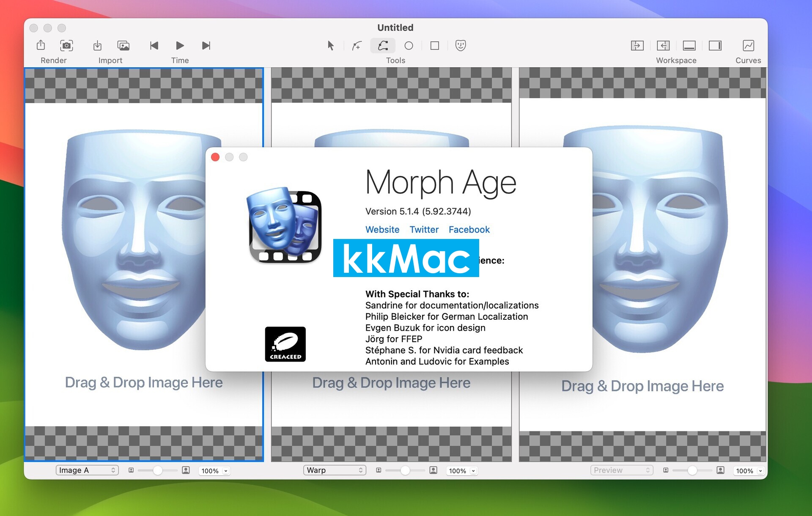This screenshot has height=516, width=812.
Task: Open the disabled Preview view dropdown
Action: [x=622, y=470]
